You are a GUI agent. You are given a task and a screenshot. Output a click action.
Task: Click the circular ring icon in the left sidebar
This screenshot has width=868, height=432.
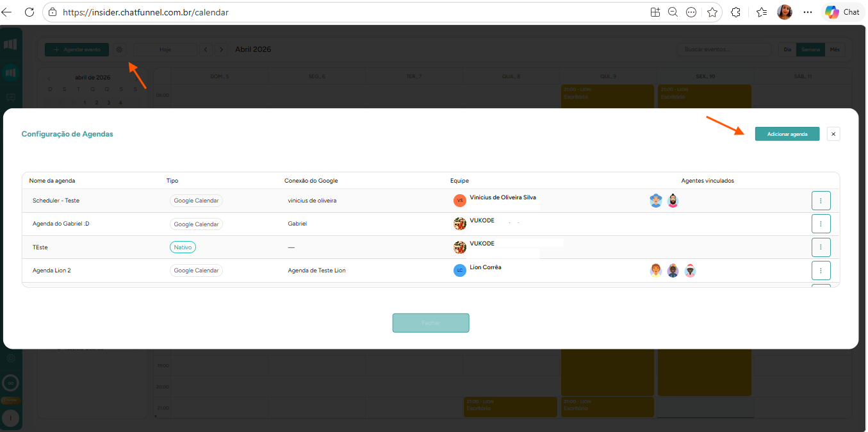[10, 383]
